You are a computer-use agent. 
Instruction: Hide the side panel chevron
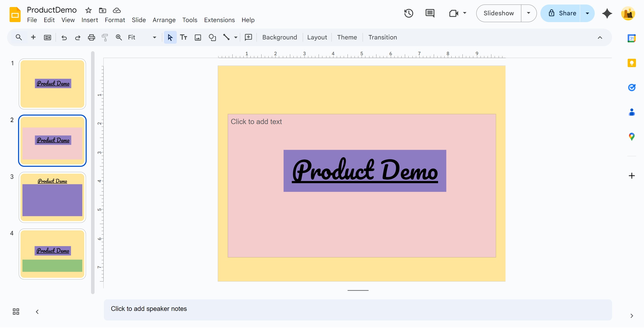(632, 316)
